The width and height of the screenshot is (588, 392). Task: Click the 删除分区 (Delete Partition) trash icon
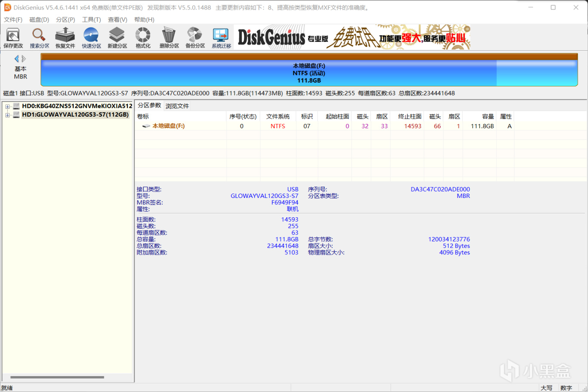click(x=169, y=38)
